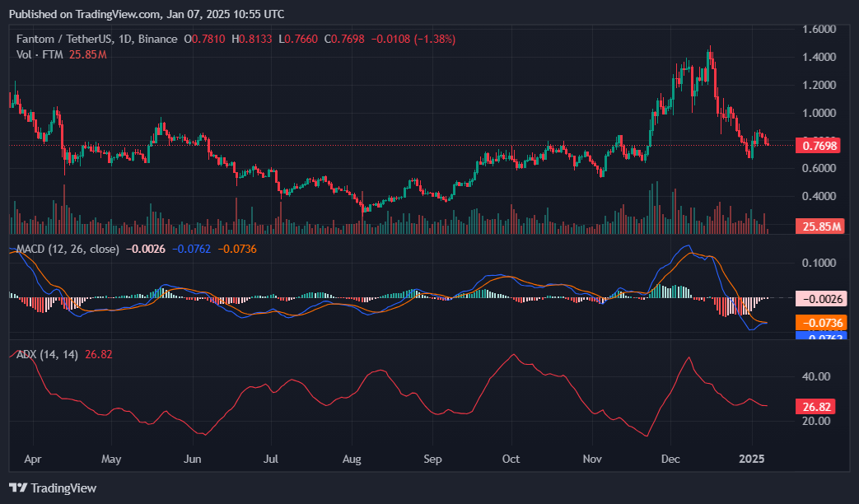
Task: Click the 1.2000 price axis label
Action: (x=819, y=85)
